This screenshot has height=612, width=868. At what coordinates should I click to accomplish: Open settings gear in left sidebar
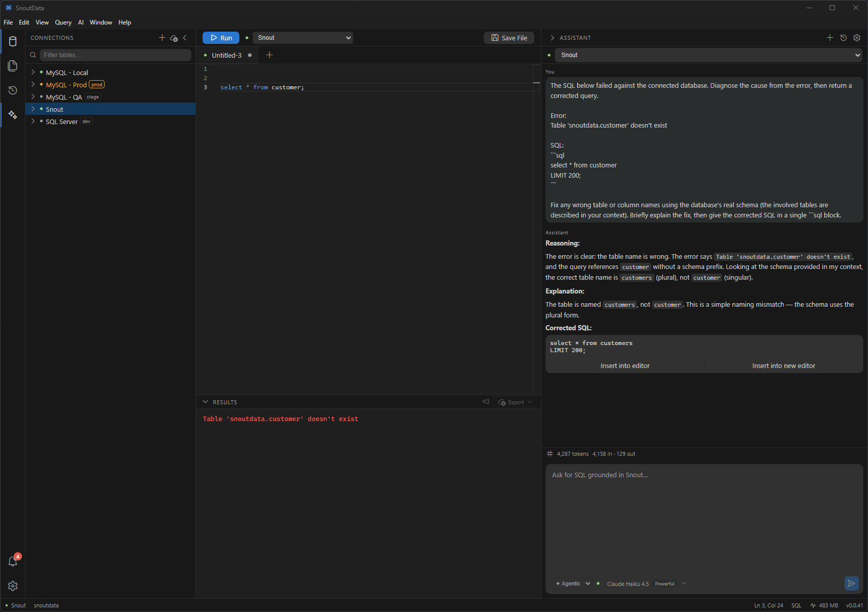click(13, 586)
